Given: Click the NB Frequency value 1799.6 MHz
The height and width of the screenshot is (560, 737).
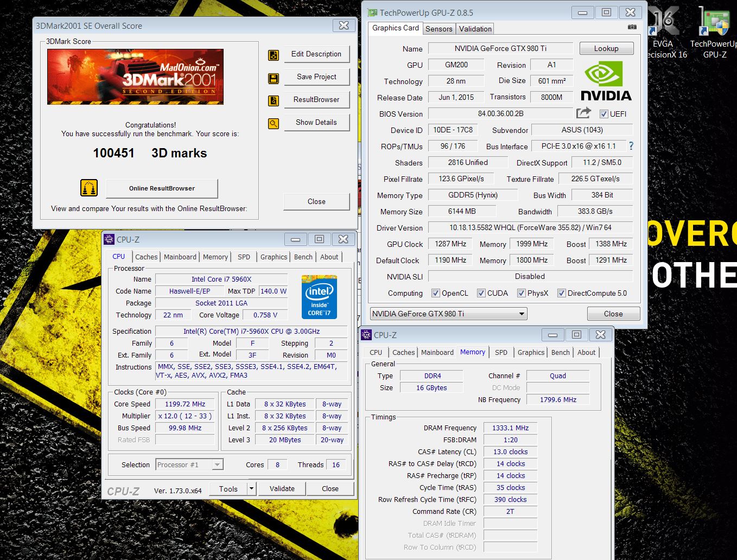Looking at the screenshot, I should [558, 399].
